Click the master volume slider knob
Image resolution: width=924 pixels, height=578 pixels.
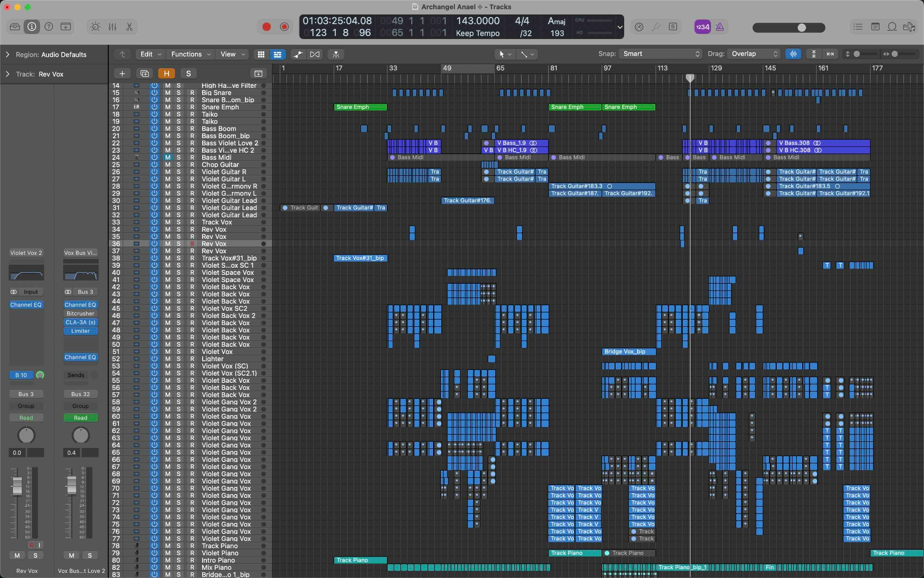802,27
